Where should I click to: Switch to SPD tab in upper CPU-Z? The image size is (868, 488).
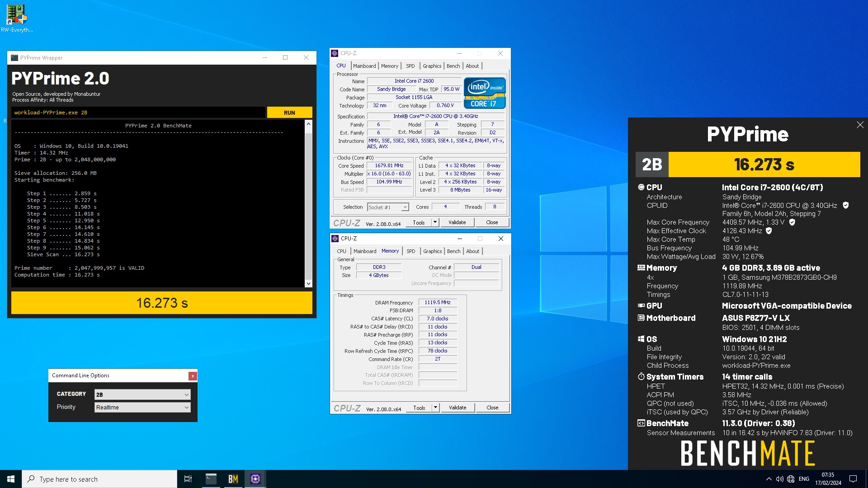pos(410,66)
